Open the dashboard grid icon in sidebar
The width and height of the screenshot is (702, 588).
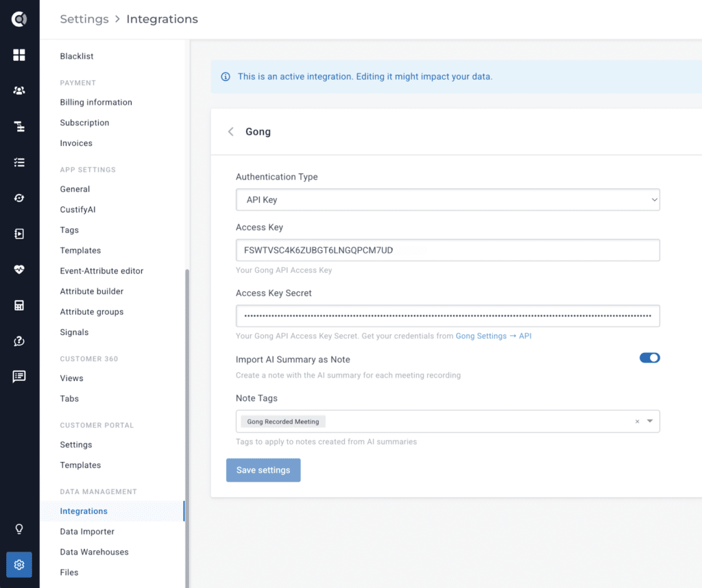(19, 55)
